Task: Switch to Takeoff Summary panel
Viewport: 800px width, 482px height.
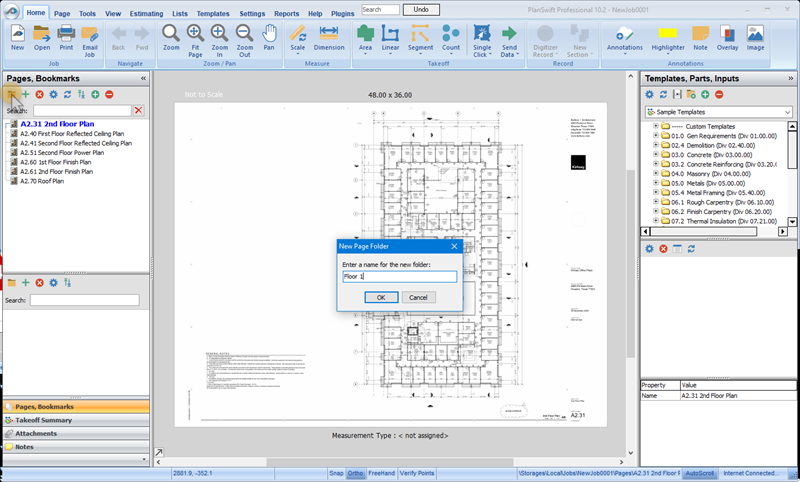Action: (76, 420)
